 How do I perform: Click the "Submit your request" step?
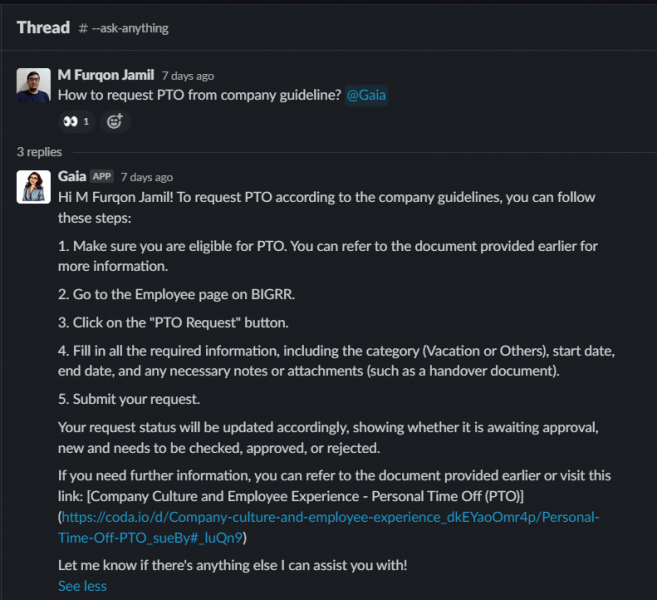pos(131,399)
